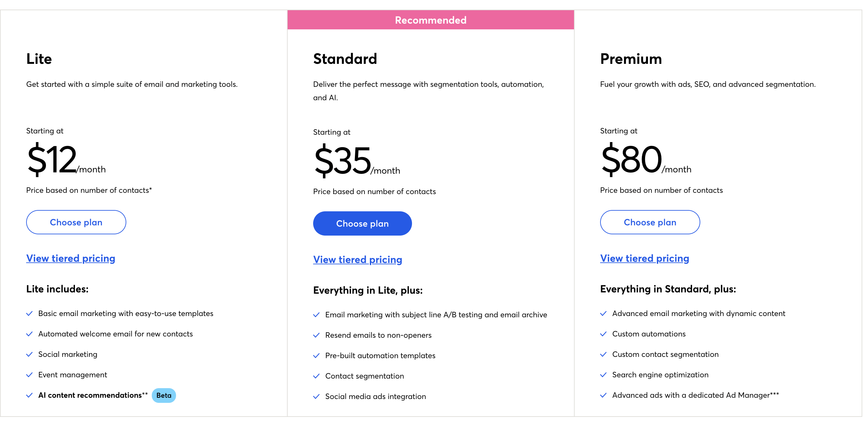Click the Premium plan heading
The width and height of the screenshot is (868, 422).
[x=631, y=59]
